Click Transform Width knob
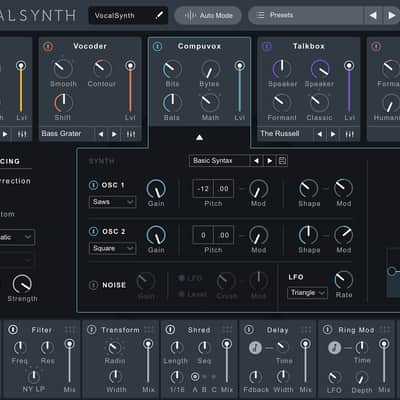The height and width of the screenshot is (400, 400). (x=115, y=377)
